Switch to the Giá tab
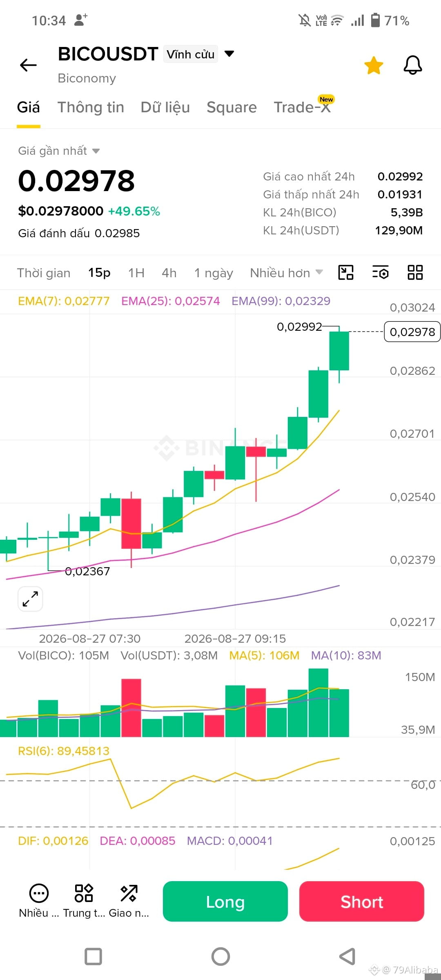This screenshot has height=980, width=441. pyautogui.click(x=29, y=107)
